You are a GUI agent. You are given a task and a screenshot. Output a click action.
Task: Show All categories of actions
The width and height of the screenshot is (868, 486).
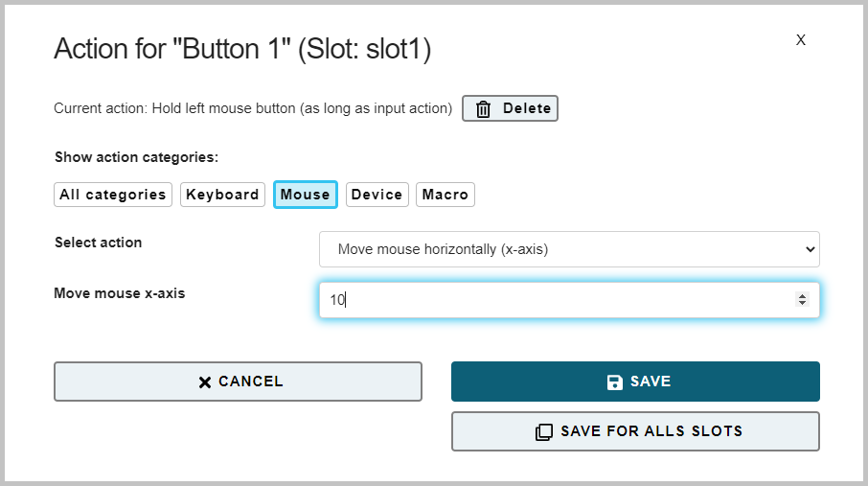pos(113,195)
